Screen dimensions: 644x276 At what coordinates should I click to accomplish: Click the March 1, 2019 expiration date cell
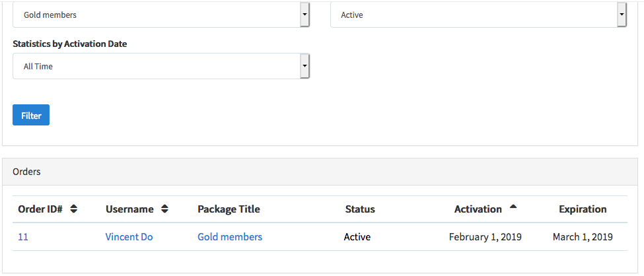pyautogui.click(x=583, y=237)
